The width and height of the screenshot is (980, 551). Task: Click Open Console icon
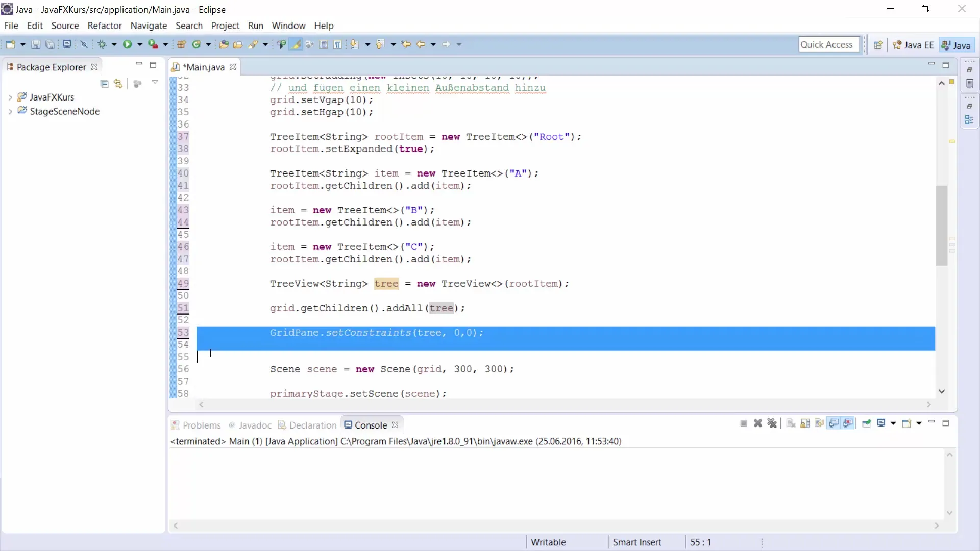(x=907, y=423)
